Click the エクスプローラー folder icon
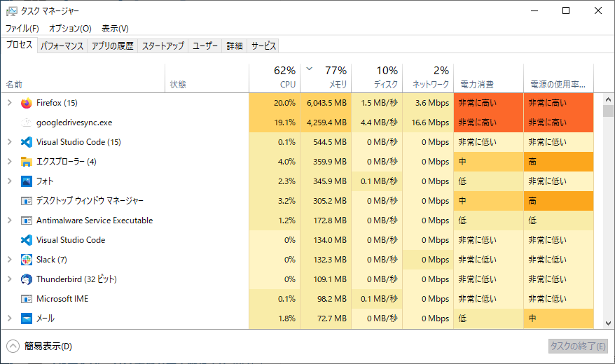Viewport: 615px width, 364px height. (x=27, y=162)
